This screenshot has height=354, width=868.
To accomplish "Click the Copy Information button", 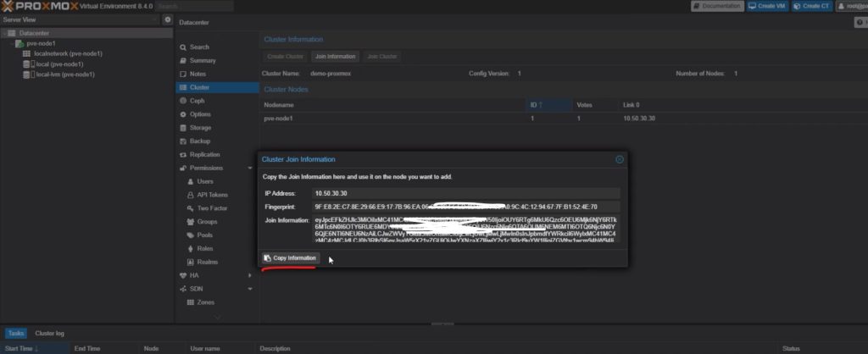I will [x=291, y=257].
